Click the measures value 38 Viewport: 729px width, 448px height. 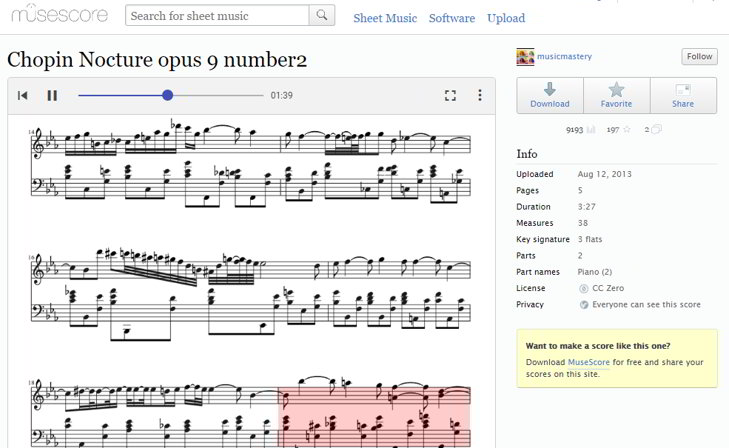click(x=583, y=223)
